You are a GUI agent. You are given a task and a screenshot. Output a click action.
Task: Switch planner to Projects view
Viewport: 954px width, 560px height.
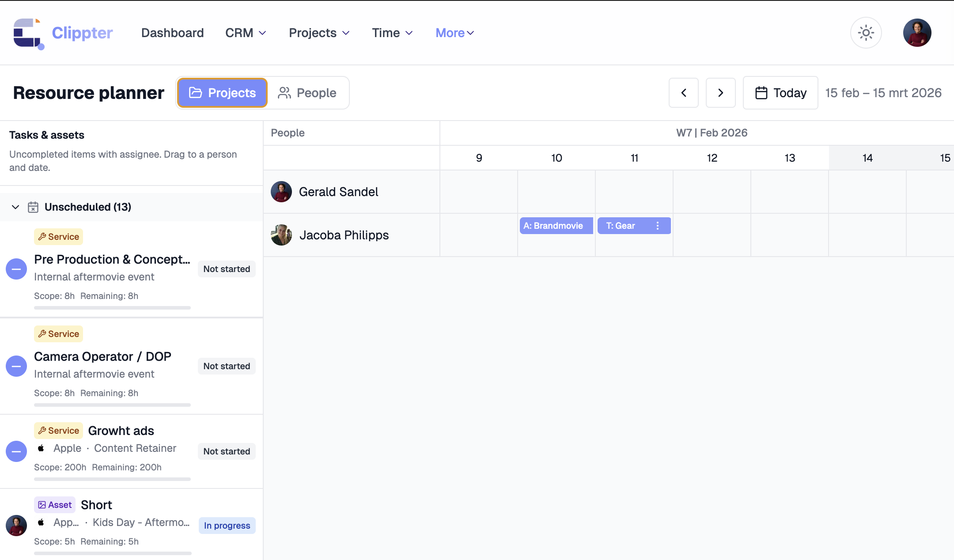point(223,93)
